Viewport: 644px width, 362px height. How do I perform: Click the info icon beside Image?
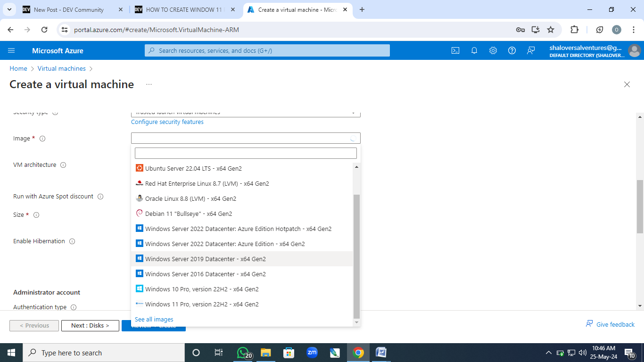click(42, 139)
